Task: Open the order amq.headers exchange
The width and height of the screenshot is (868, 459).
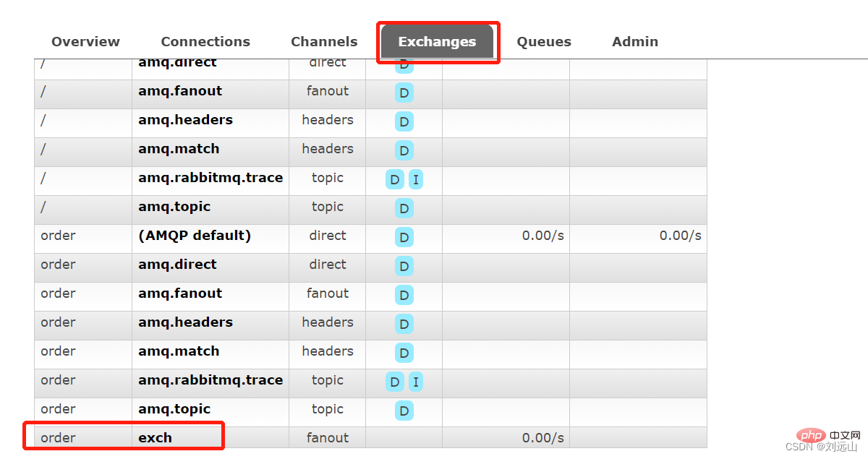Action: pos(185,322)
